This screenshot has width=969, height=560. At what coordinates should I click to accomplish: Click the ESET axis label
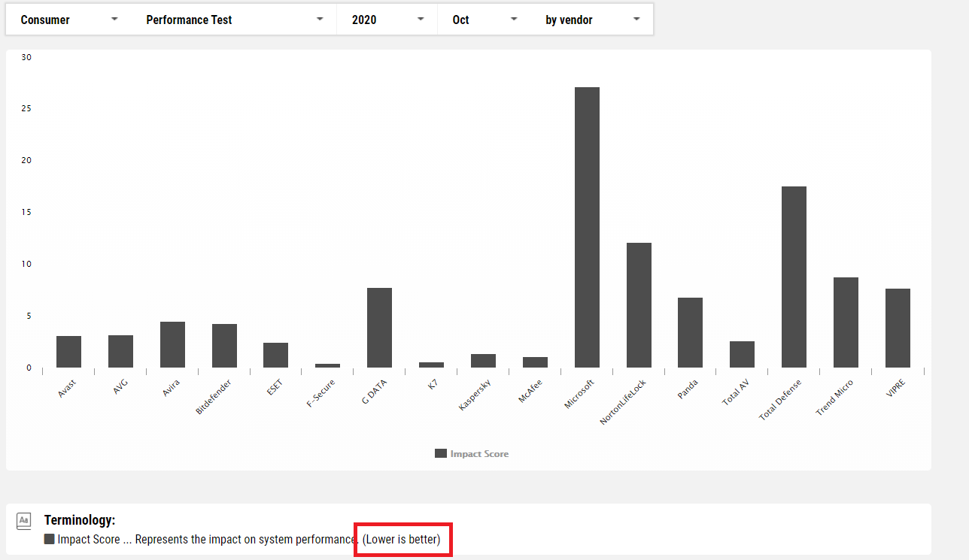point(275,386)
